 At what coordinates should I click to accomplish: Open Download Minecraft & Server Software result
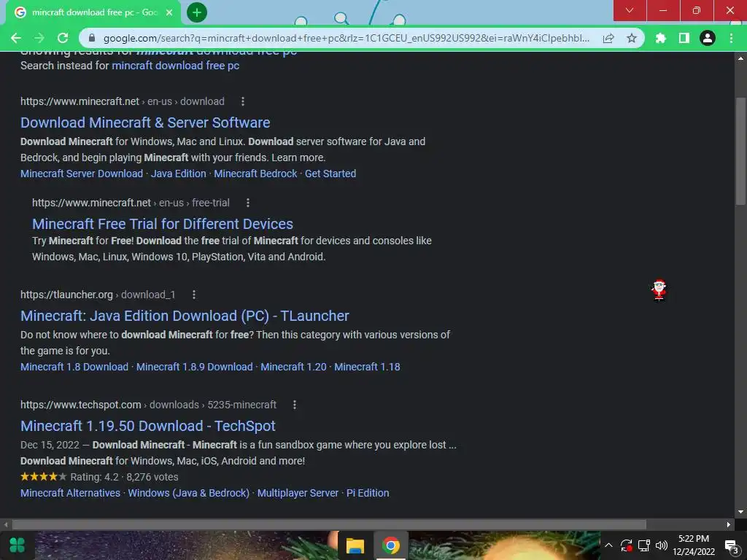point(145,122)
